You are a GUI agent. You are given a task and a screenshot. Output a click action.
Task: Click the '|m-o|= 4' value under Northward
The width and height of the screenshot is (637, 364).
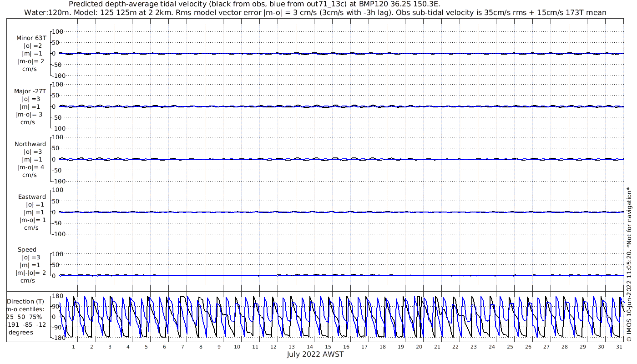point(31,167)
